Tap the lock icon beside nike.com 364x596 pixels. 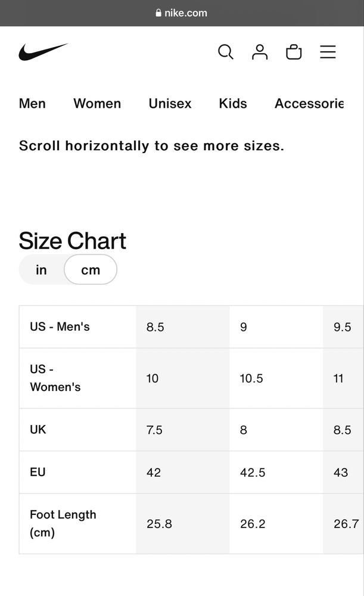coord(158,13)
